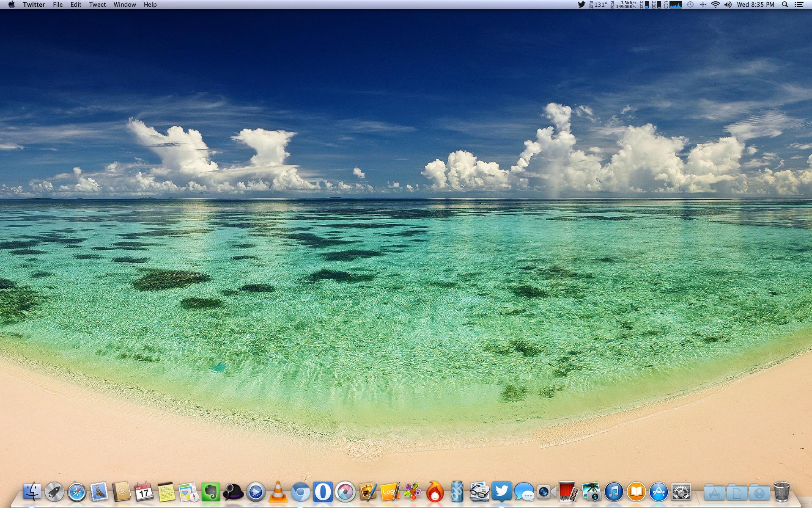
Task: Show Notification Center from menu bar
Action: pos(799,5)
